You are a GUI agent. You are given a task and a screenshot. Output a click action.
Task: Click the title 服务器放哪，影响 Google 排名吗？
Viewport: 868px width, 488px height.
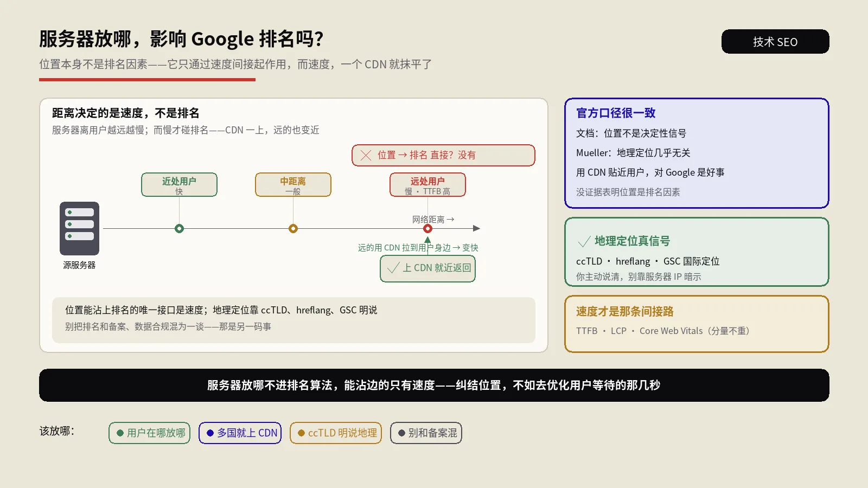(181, 39)
